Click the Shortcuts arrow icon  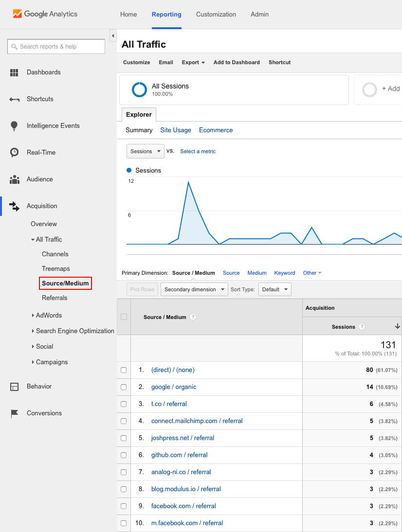point(14,99)
